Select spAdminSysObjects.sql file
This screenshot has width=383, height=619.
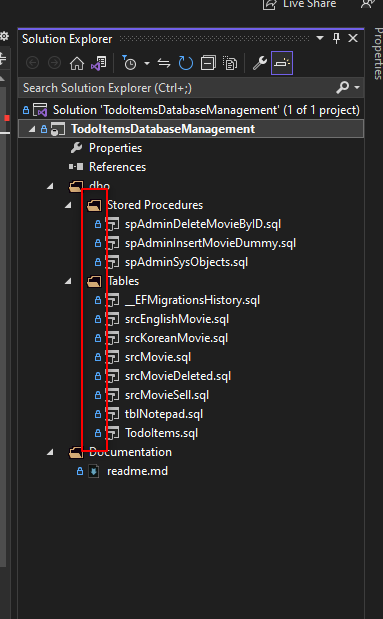[186, 262]
